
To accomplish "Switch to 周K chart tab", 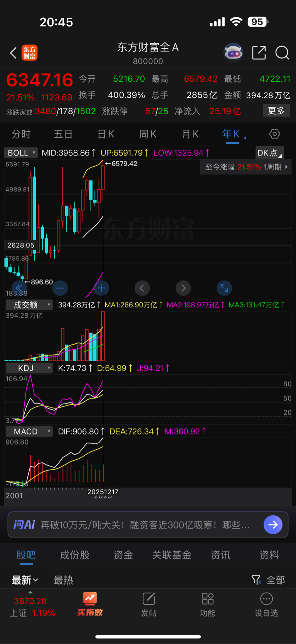I will 148,134.
